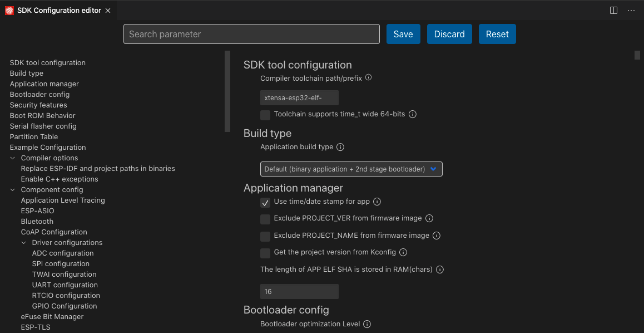
Task: Open info icon for Use time/date stamp
Action: coord(377,202)
